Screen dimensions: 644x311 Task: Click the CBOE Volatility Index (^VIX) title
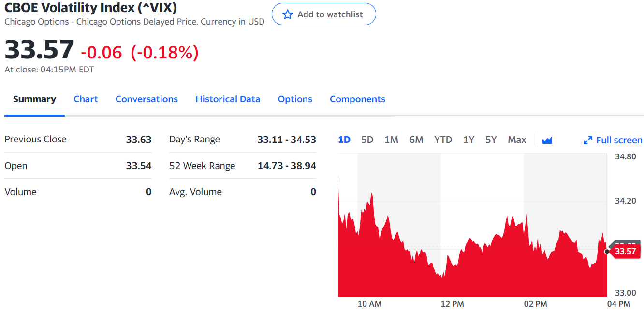(90, 7)
